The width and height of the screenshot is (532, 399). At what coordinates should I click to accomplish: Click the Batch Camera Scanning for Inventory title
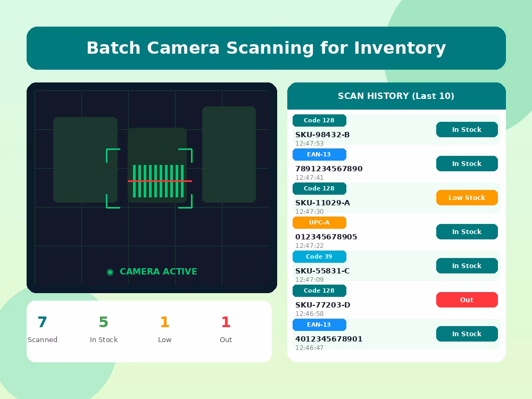click(267, 48)
